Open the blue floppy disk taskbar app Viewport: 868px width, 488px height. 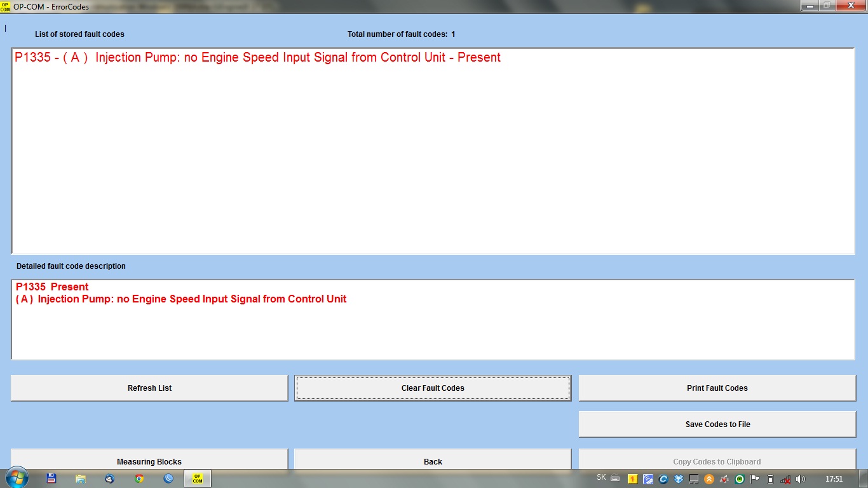point(51,478)
